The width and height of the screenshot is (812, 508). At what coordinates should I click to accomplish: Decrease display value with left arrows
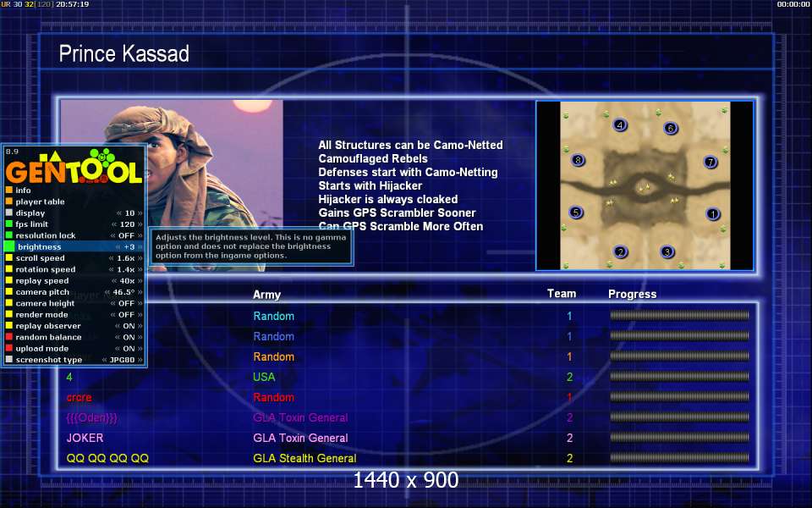pos(119,213)
